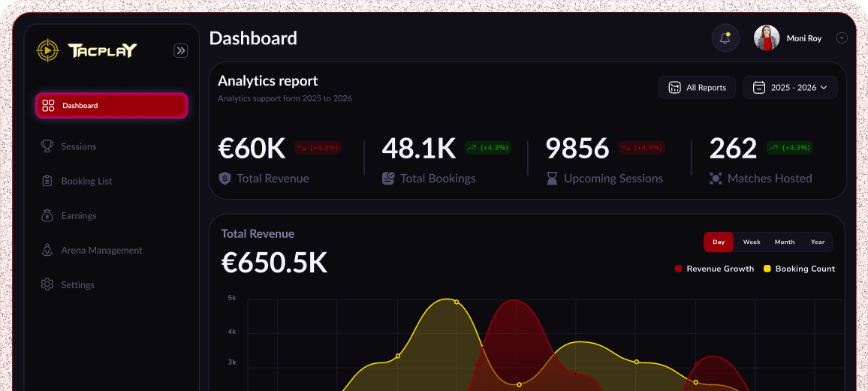Image resolution: width=868 pixels, height=391 pixels.
Task: Switch chart to Month view
Action: tap(785, 242)
